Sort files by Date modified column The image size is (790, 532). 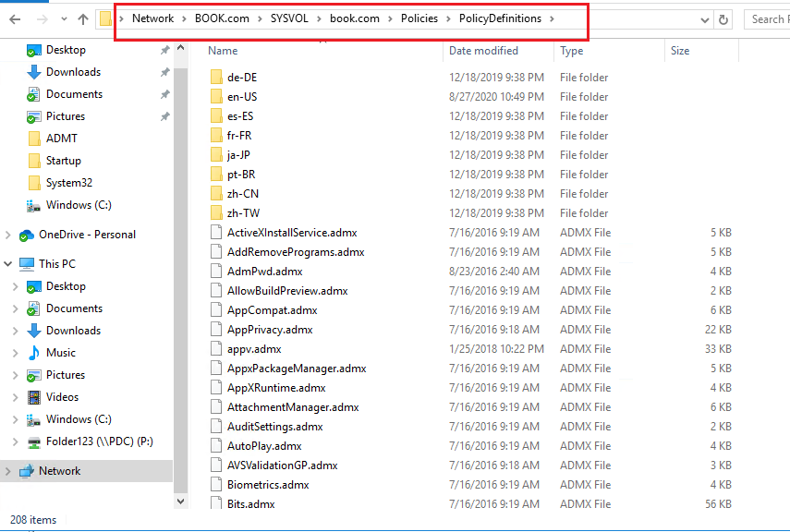483,51
